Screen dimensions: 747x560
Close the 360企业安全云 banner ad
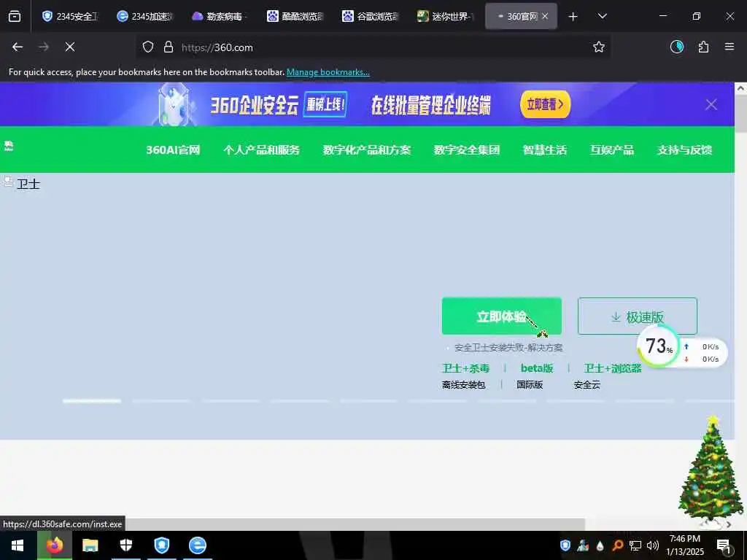711,104
